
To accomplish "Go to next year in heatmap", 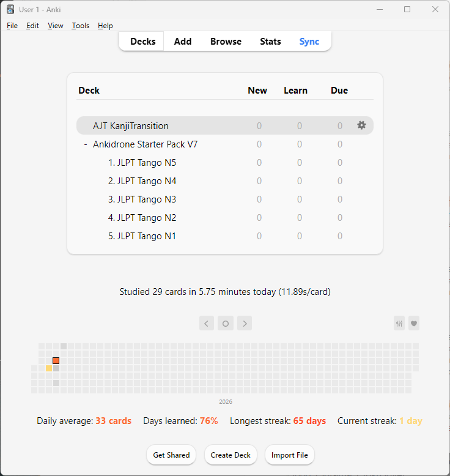I will click(245, 323).
